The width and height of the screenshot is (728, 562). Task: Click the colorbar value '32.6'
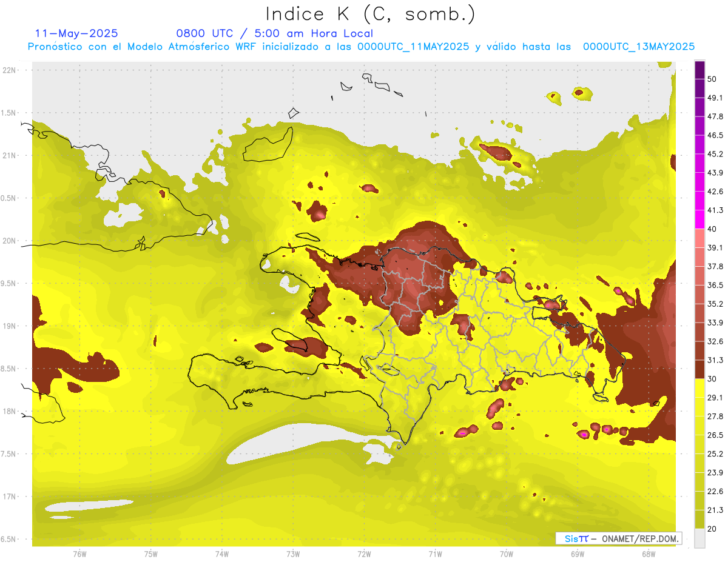pos(715,342)
